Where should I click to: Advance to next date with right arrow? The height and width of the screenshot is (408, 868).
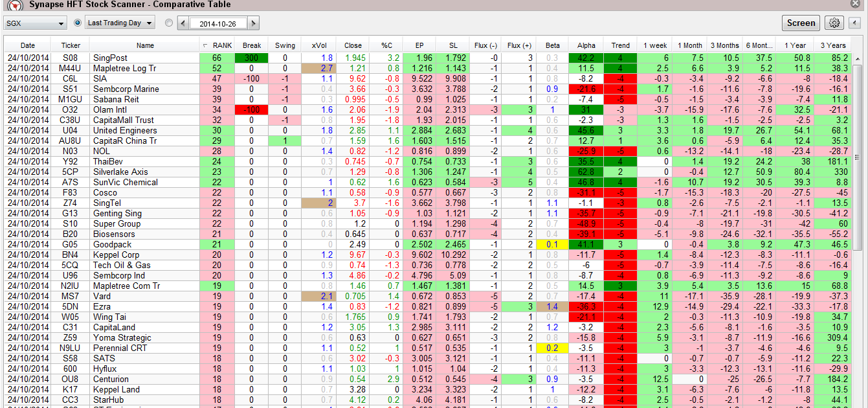click(x=253, y=23)
